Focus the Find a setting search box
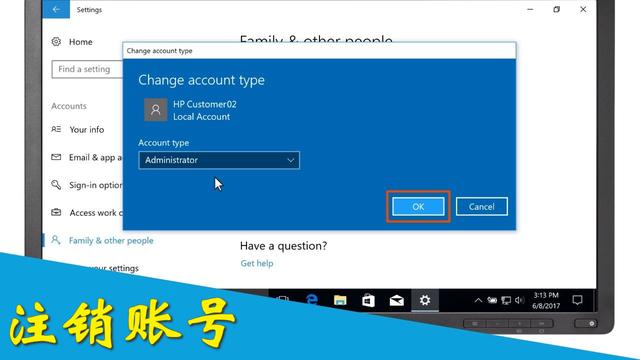This screenshot has width=640, height=360. (87, 69)
